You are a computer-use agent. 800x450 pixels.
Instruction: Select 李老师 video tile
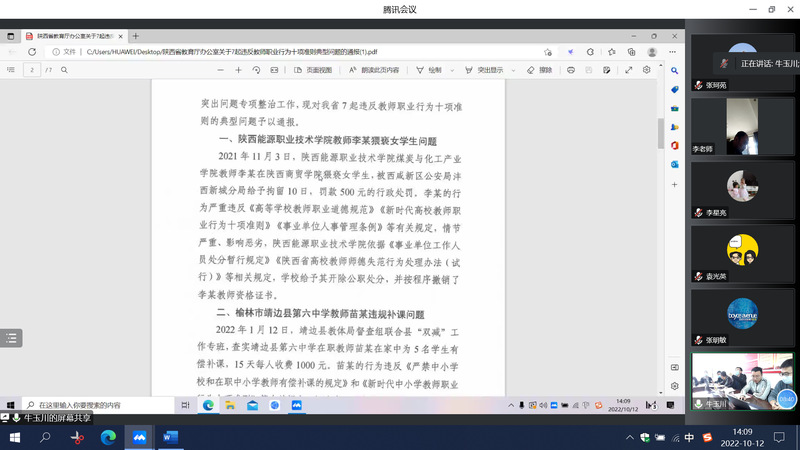click(x=742, y=127)
